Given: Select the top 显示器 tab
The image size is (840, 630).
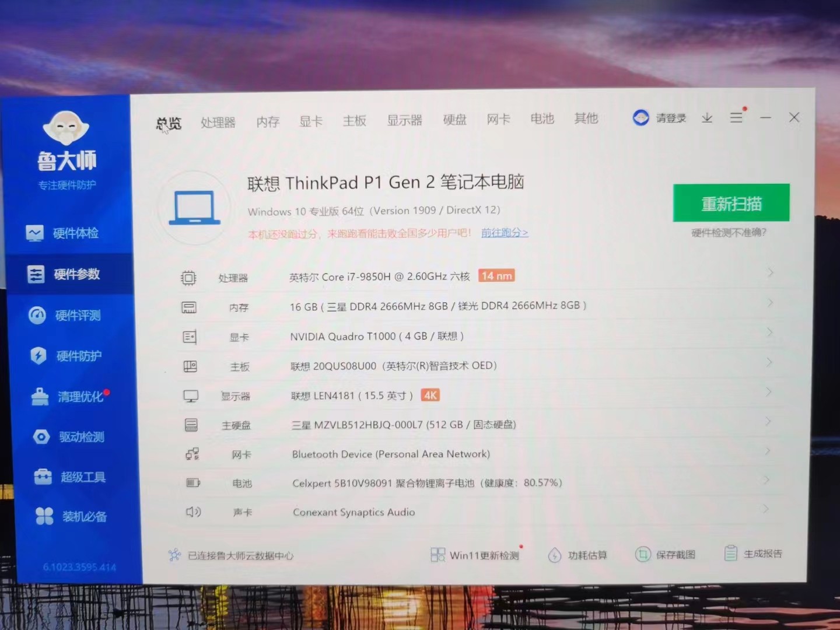Looking at the screenshot, I should coord(404,120).
